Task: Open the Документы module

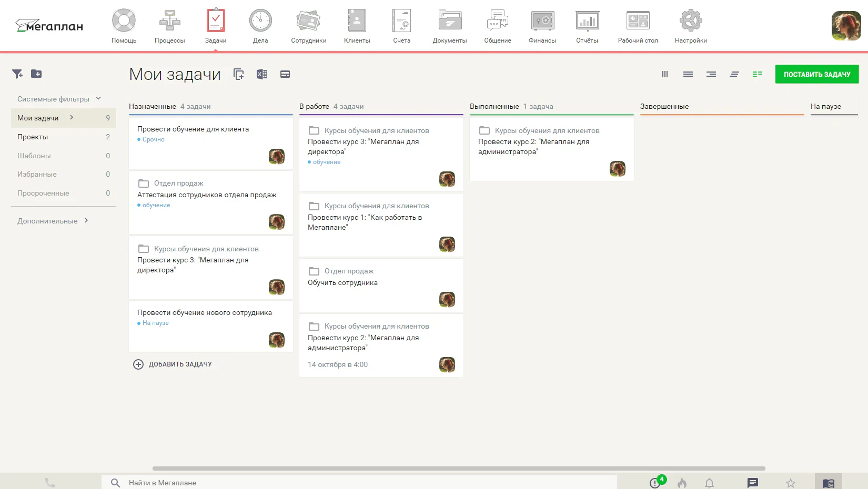Action: pos(450,26)
